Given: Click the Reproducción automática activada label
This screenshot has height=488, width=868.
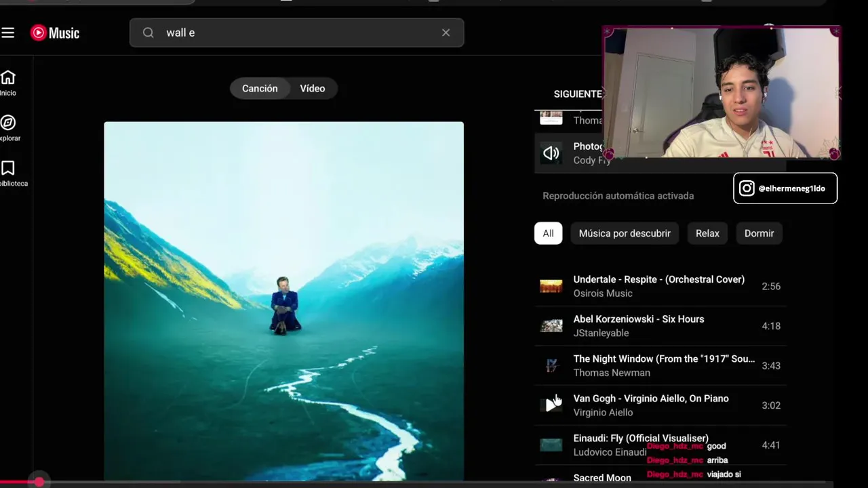Looking at the screenshot, I should tap(618, 196).
